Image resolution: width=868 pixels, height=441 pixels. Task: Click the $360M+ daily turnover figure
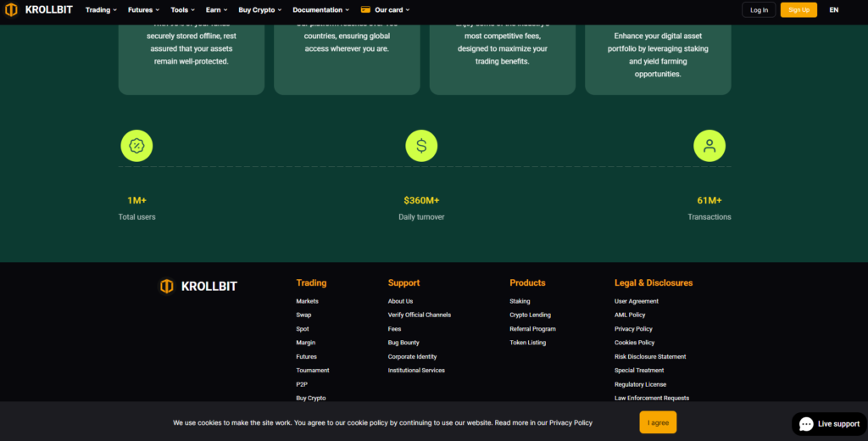pos(421,200)
